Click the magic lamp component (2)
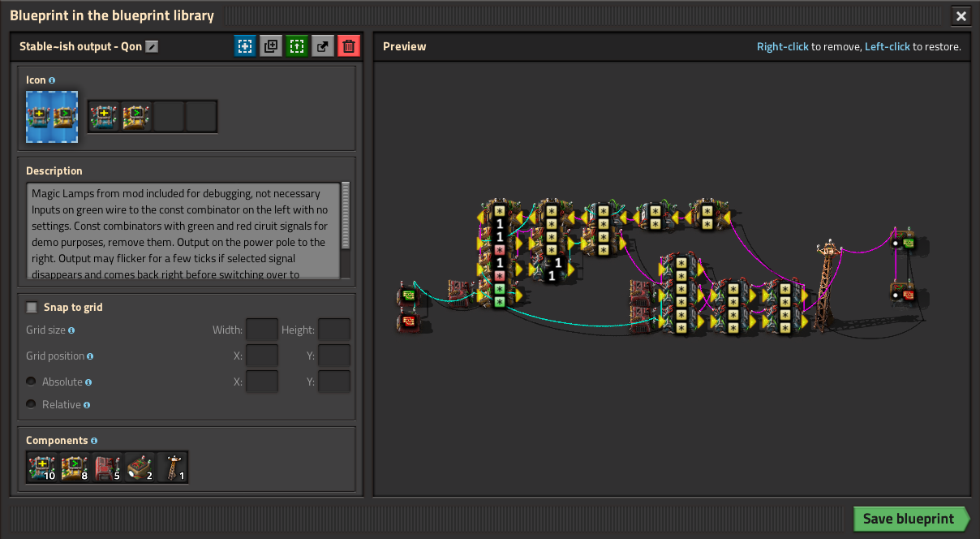This screenshot has width=980, height=539. (x=140, y=468)
